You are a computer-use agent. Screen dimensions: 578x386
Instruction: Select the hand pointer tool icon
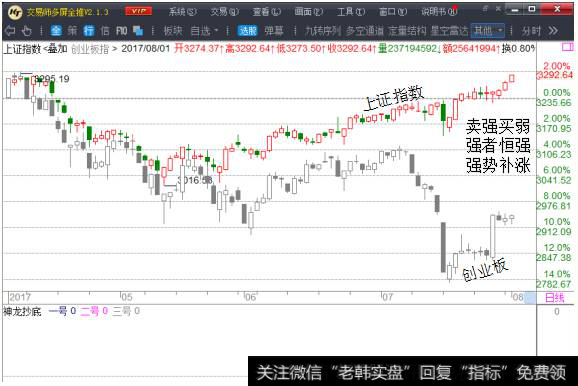27,31
